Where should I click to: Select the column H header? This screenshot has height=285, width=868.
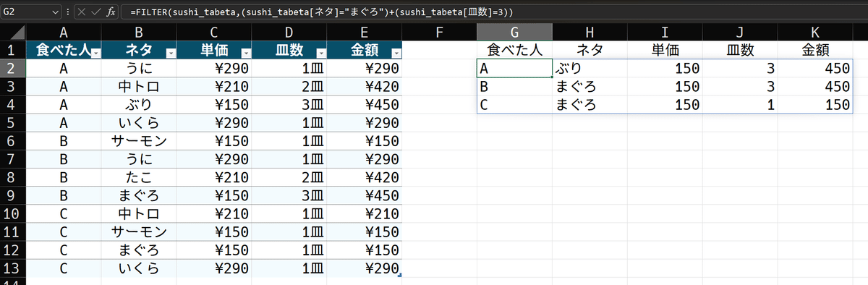[590, 32]
